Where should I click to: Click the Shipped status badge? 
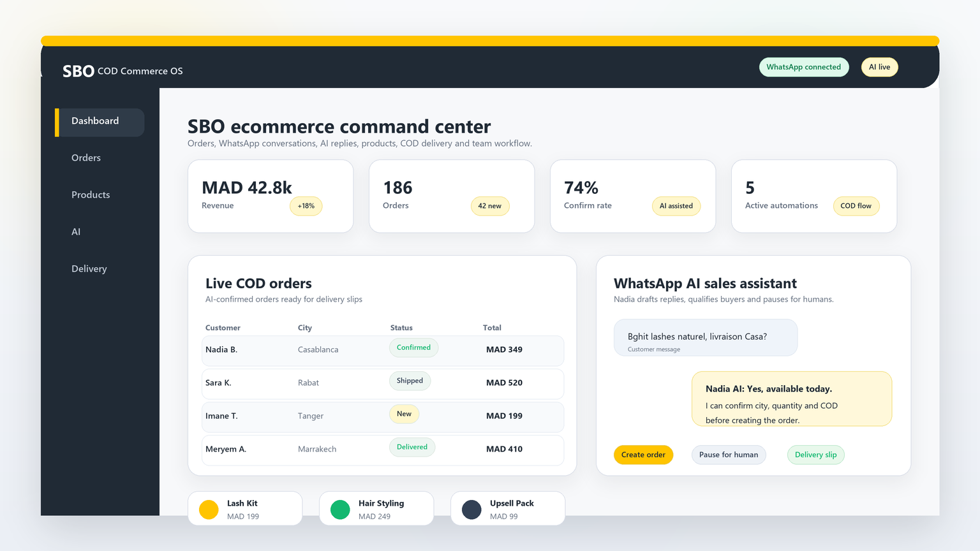tap(410, 381)
